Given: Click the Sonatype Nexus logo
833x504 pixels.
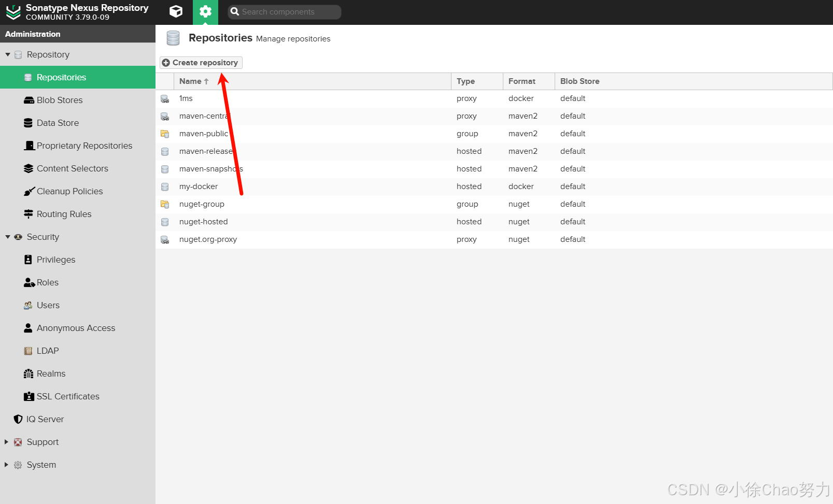Looking at the screenshot, I should click(x=13, y=12).
